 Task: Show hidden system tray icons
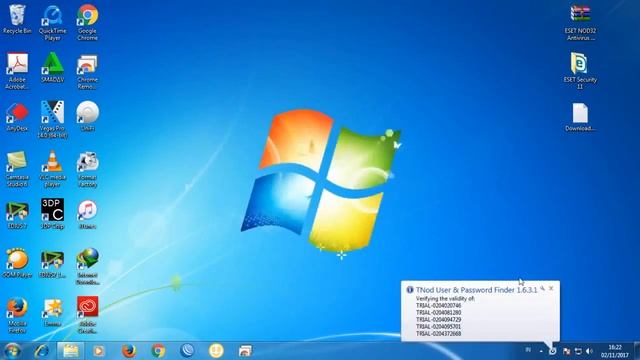[541, 351]
